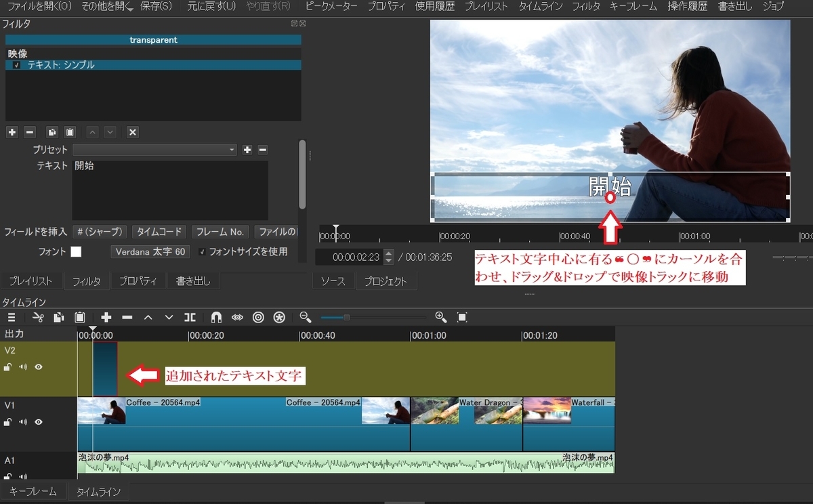The height and width of the screenshot is (504, 813).
Task: Add a filter with plus icon
Action: [12, 132]
